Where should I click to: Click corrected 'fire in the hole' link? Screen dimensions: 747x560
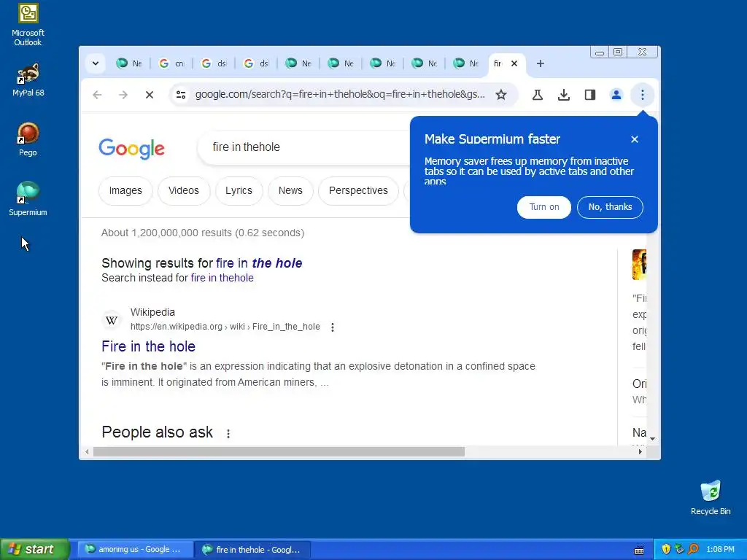[259, 262]
